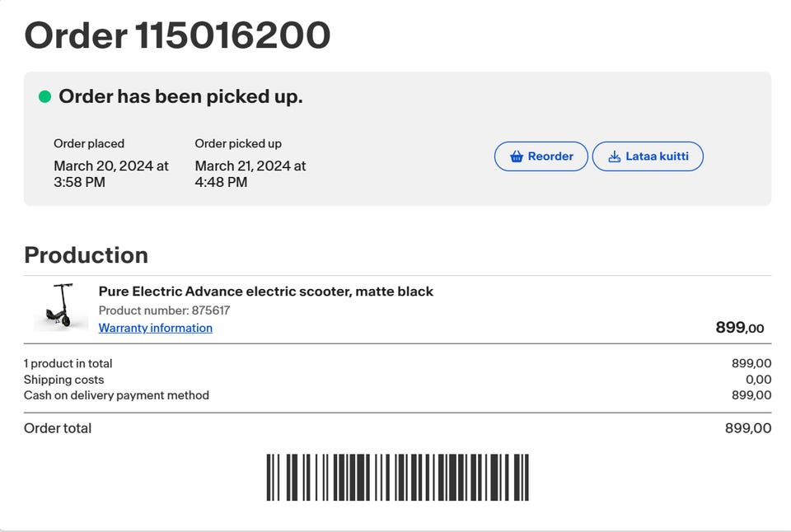Click the Pure Electric Advance product title
Image resolution: width=791 pixels, height=532 pixels.
coord(265,292)
